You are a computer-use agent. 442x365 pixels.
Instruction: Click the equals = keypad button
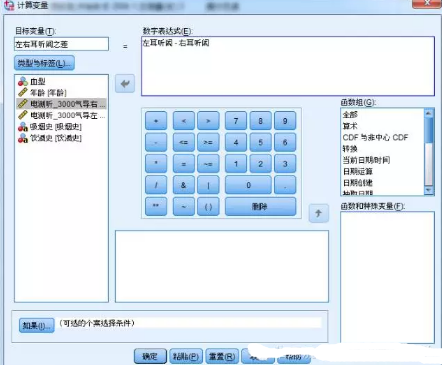(184, 164)
